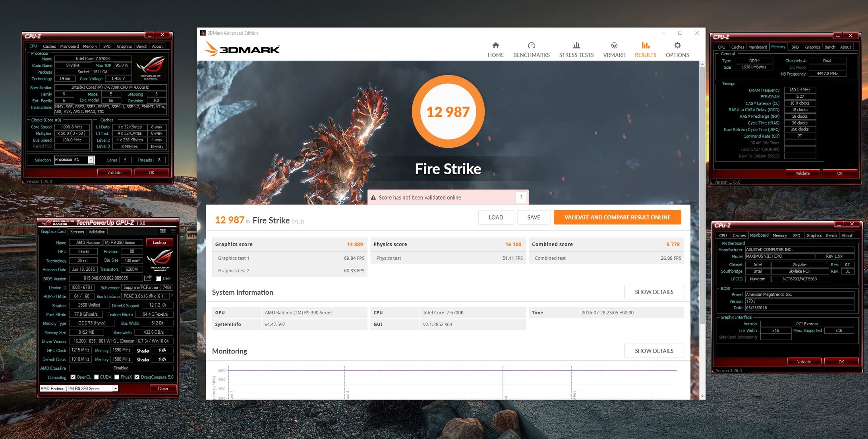Screen dimensions: 868x439
Task: Open the Benchmarks section in 3DMark
Action: click(x=531, y=50)
